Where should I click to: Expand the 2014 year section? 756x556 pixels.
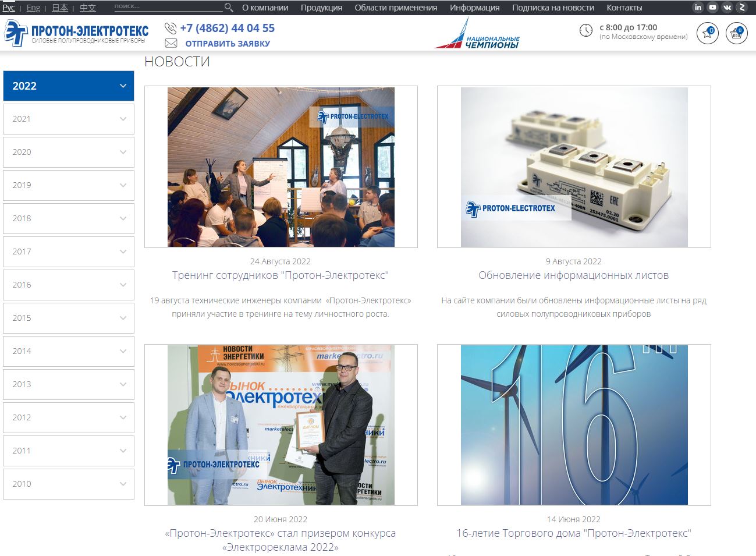pos(69,351)
